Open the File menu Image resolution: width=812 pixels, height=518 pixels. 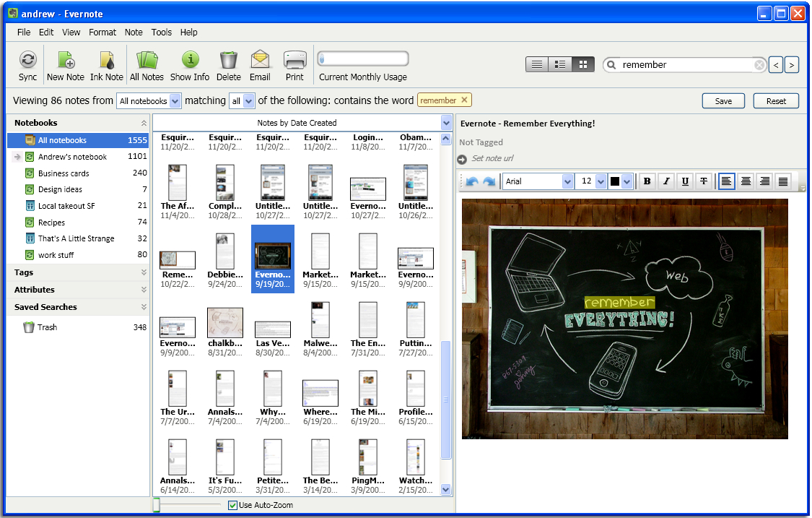tap(24, 32)
